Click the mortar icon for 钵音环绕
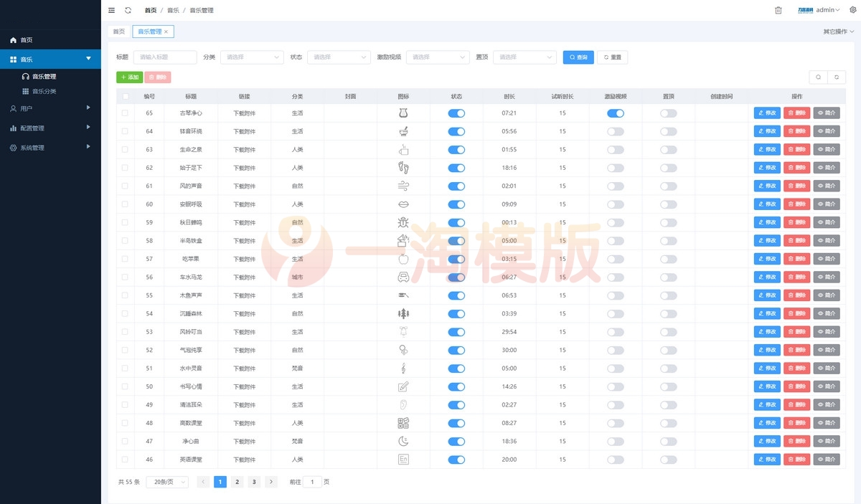Viewport: 861px width, 504px height. click(403, 131)
